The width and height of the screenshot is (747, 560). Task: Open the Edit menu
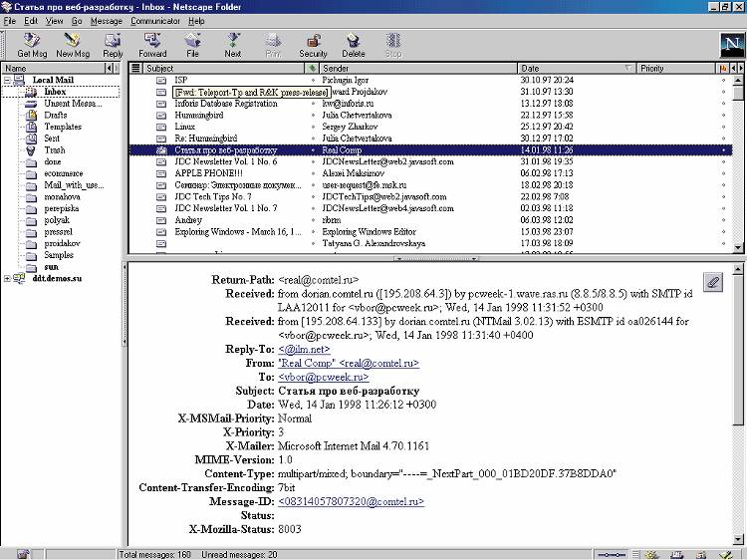[x=31, y=21]
